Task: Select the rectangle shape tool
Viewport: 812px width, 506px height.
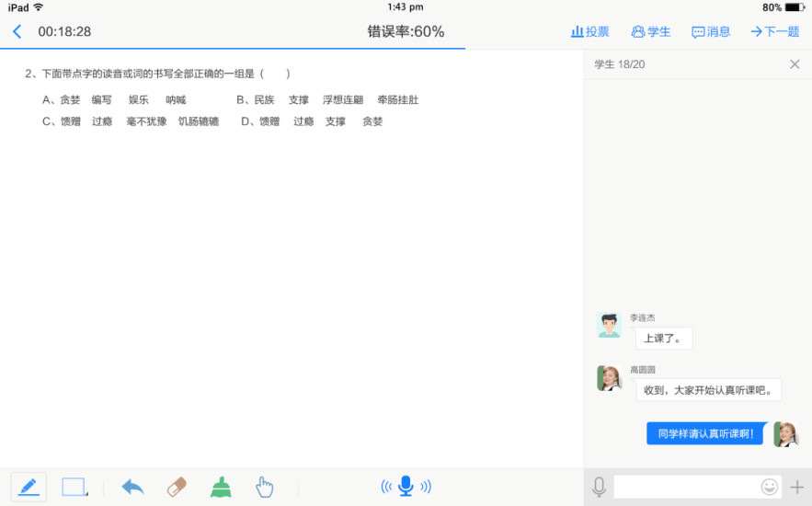Action: [74, 487]
